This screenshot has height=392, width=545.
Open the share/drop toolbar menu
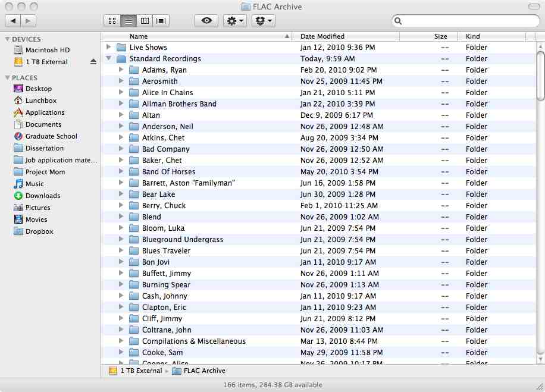pyautogui.click(x=263, y=20)
